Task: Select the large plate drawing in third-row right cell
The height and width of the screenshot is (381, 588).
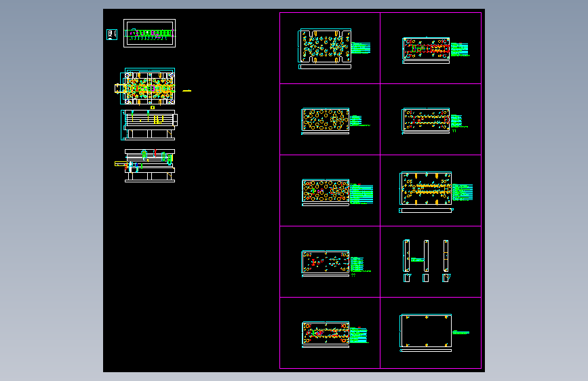Action: [x=426, y=193]
